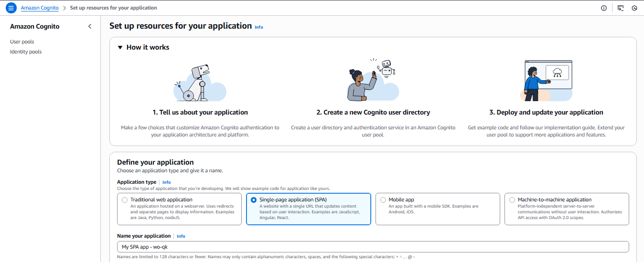Image resolution: width=644 pixels, height=262 pixels.
Task: Launch AWS CloudShell terminal icon
Action: (621, 8)
